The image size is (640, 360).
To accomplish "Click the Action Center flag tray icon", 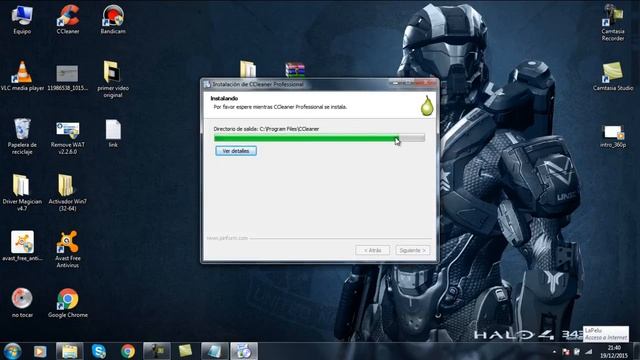I will coord(566,351).
